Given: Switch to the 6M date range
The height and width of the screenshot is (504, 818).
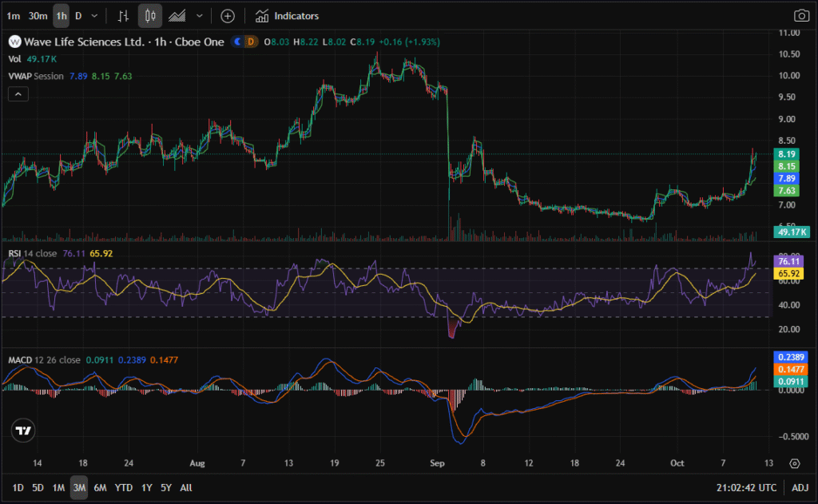Looking at the screenshot, I should (x=100, y=487).
